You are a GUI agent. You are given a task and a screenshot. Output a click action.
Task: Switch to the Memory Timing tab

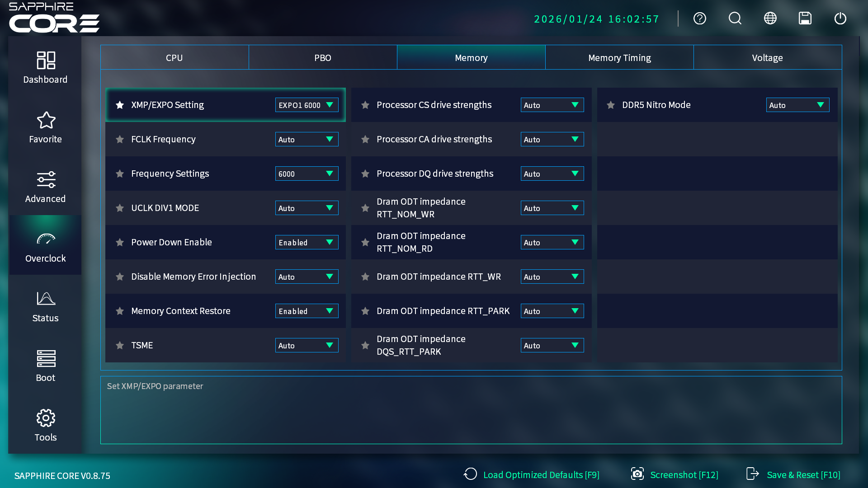click(x=619, y=58)
